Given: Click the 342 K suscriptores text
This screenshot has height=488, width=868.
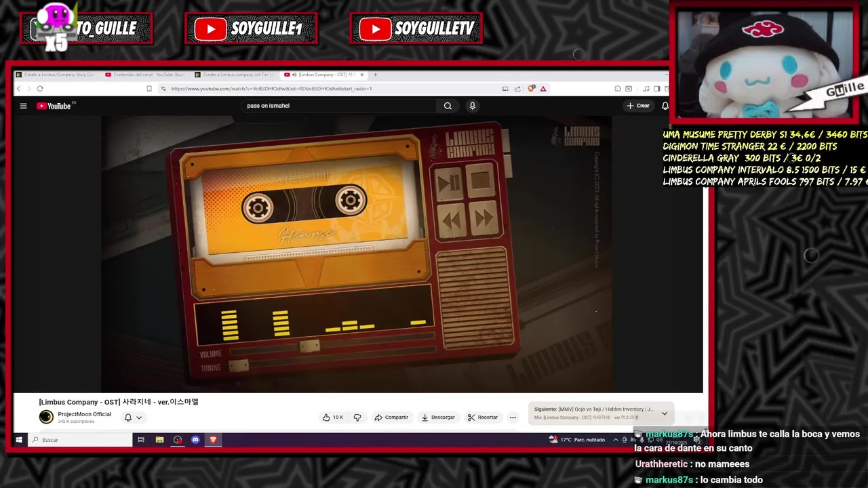Looking at the screenshot, I should pyautogui.click(x=76, y=422).
